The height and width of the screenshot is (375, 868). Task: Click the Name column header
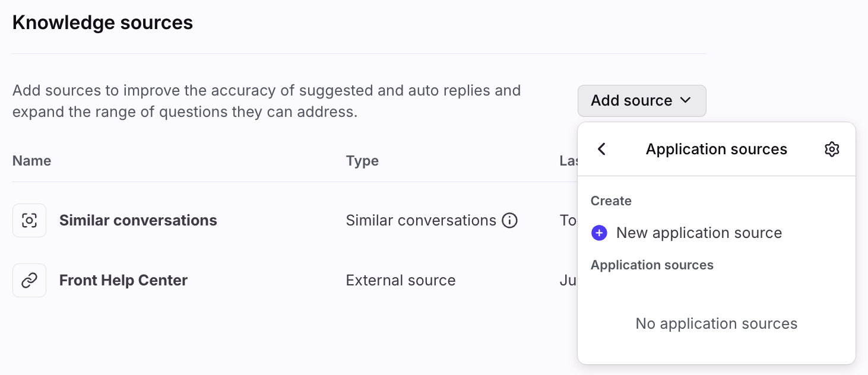pos(31,161)
